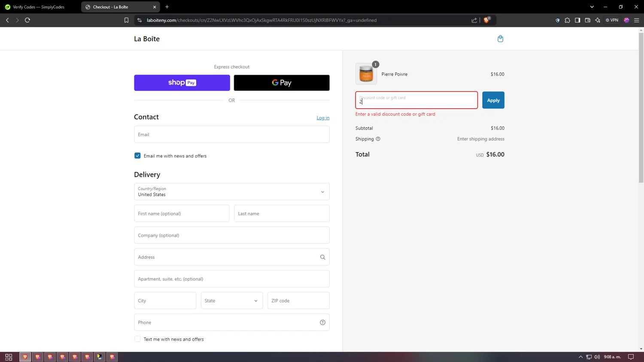Click the ZIP code field
Image resolution: width=644 pixels, height=362 pixels.
click(x=298, y=301)
